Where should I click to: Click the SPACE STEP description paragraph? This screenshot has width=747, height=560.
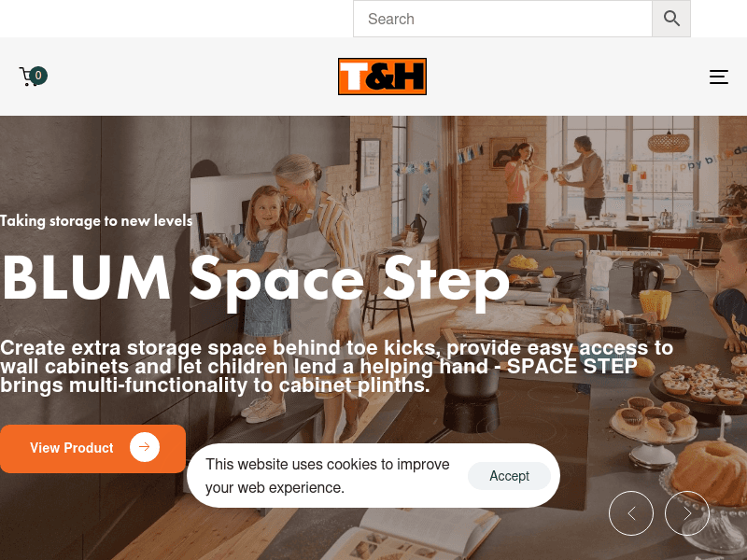tap(336, 366)
